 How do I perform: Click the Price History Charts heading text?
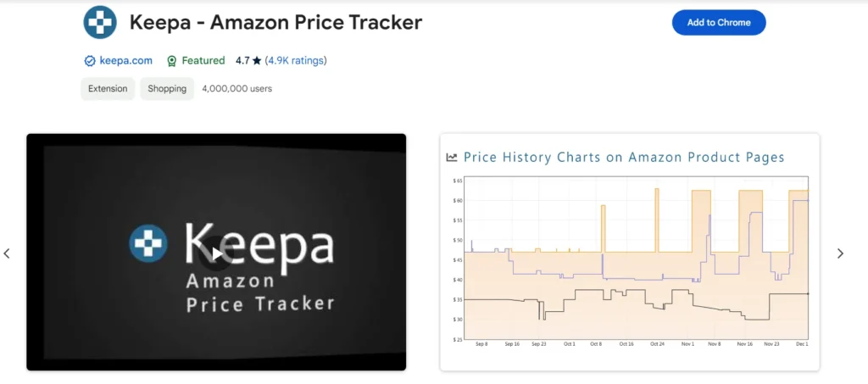(x=624, y=158)
